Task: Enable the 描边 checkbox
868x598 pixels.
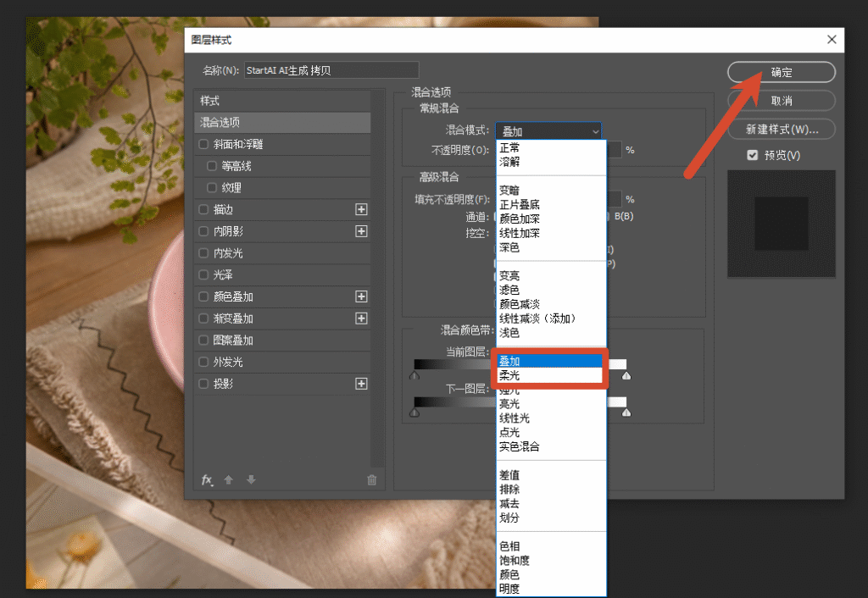Action: point(203,209)
